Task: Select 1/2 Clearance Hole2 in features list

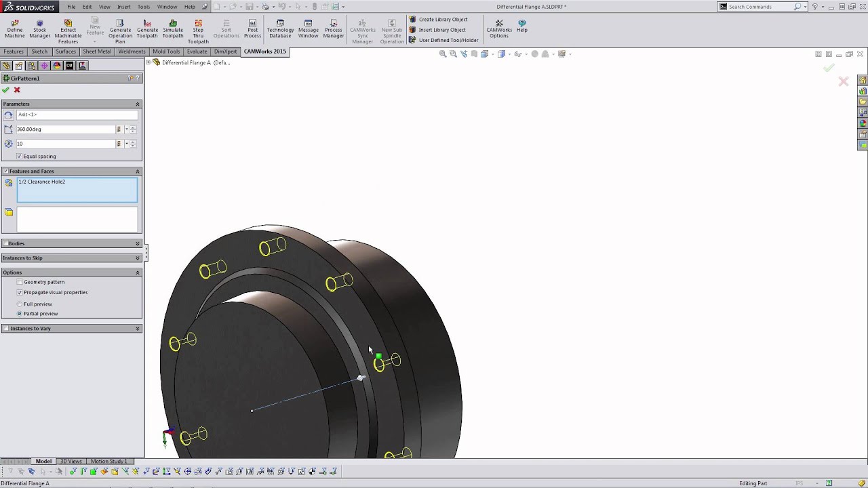Action: (42, 182)
